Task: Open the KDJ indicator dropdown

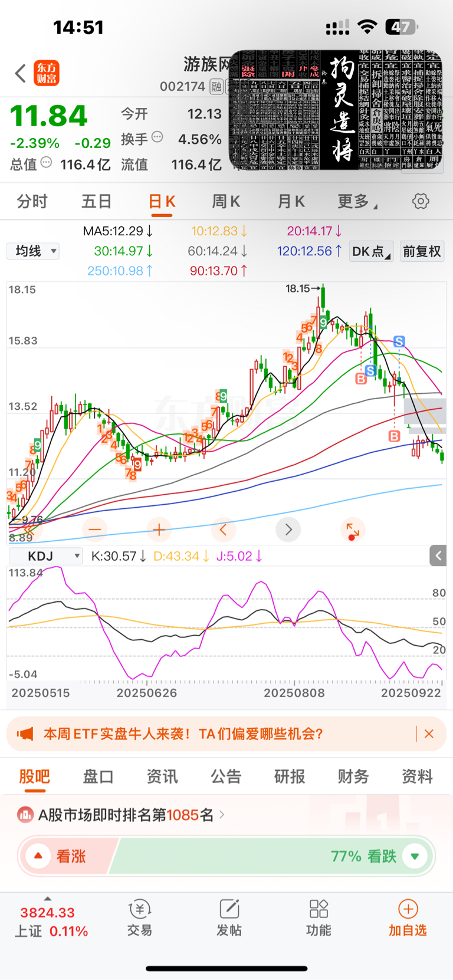Action: click(x=45, y=556)
